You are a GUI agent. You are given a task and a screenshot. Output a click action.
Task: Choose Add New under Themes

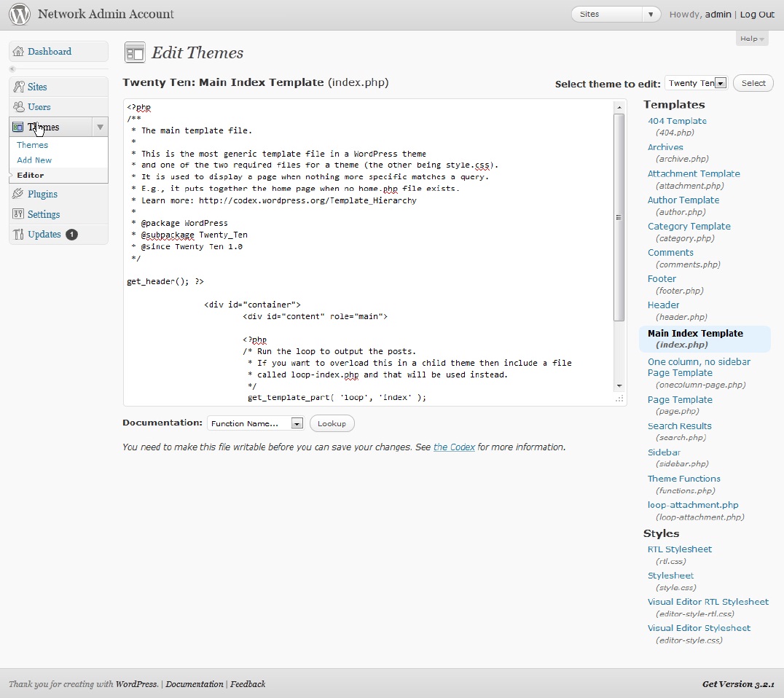[34, 160]
